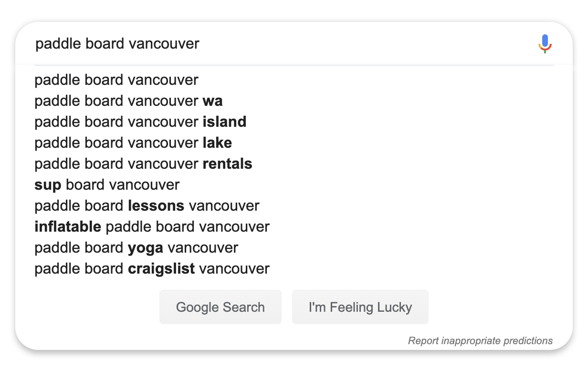Viewport: 588px width, 368px height.
Task: Choose 'inflatable paddle board vancouver' suggestion
Action: [152, 226]
